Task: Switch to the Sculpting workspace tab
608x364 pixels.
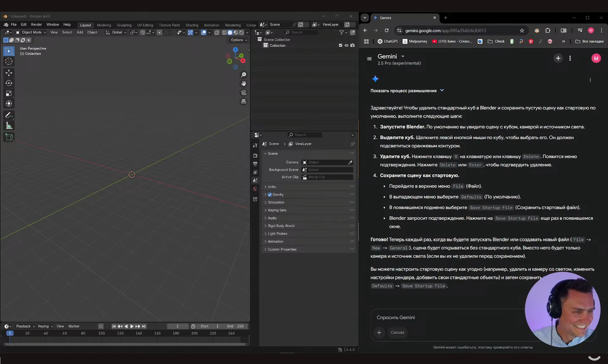Action: pyautogui.click(x=124, y=25)
